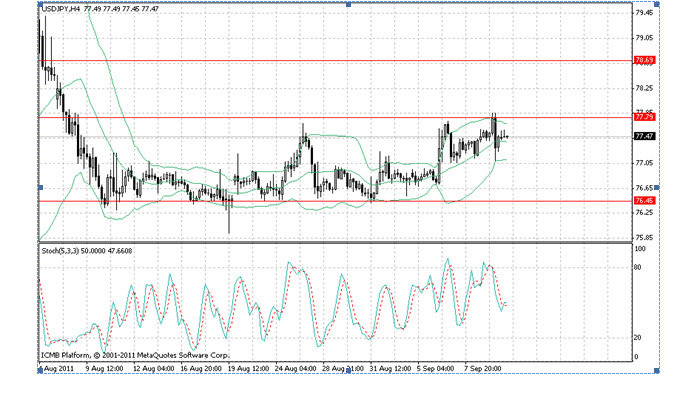The image size is (677, 414).
Task: Click the 76.25 price axis value
Action: [644, 212]
